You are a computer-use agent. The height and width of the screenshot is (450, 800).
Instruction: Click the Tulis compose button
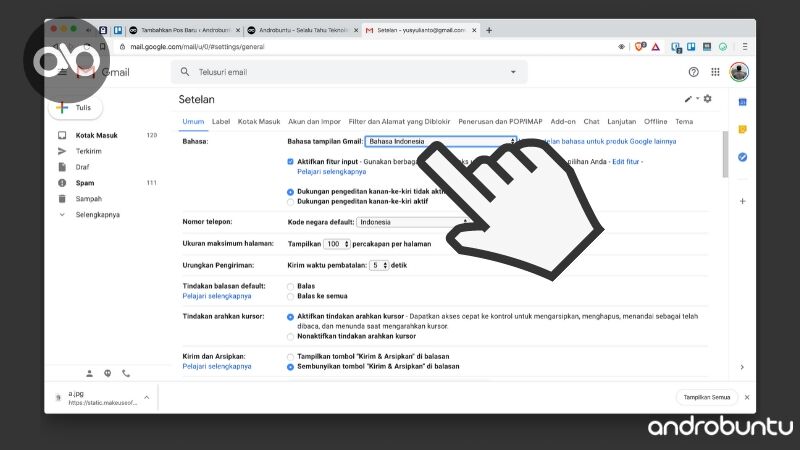coord(76,108)
